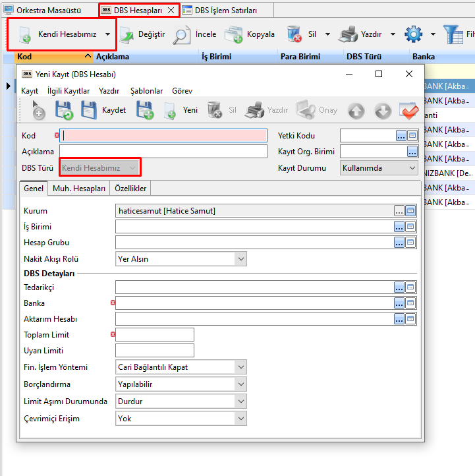Open the Kayıt Durumu dropdown
This screenshot has width=475, height=476.
[x=379, y=168]
